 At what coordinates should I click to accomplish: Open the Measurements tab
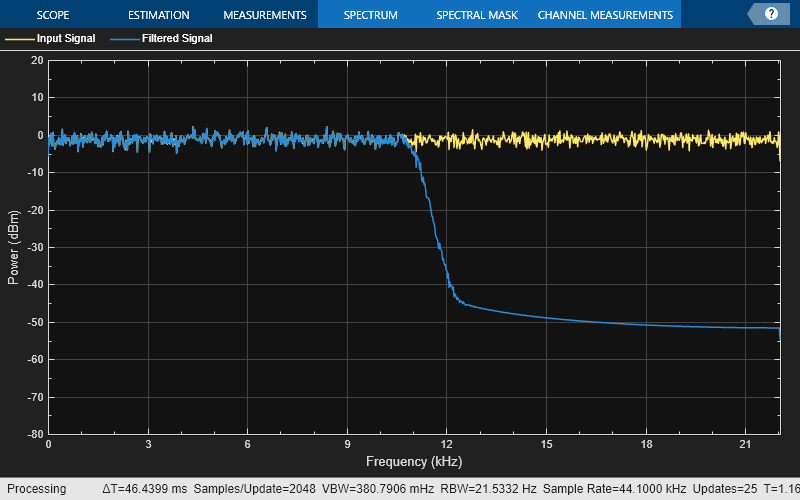tap(265, 15)
